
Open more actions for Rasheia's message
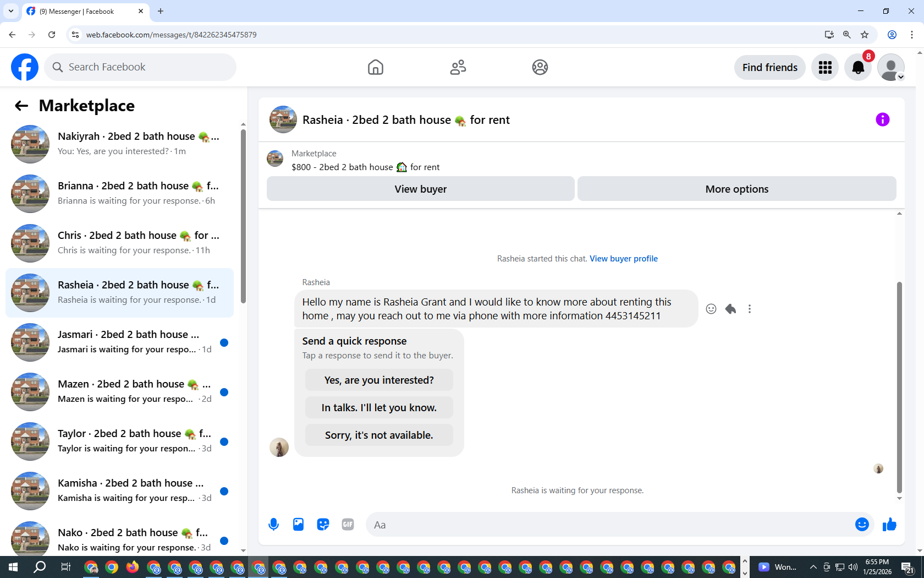(750, 309)
